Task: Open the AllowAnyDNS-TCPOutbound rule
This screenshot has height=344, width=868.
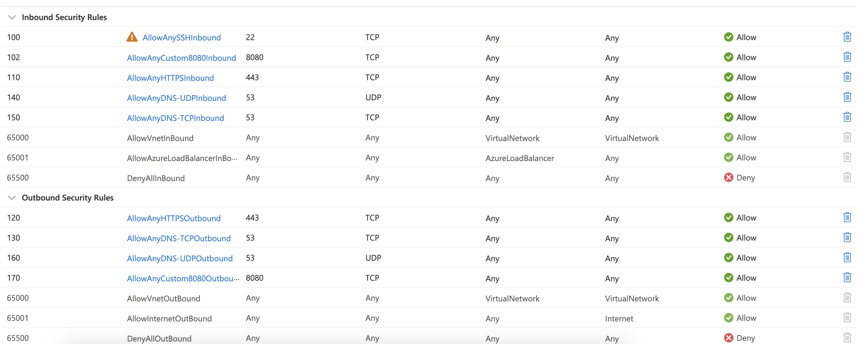Action: [179, 238]
